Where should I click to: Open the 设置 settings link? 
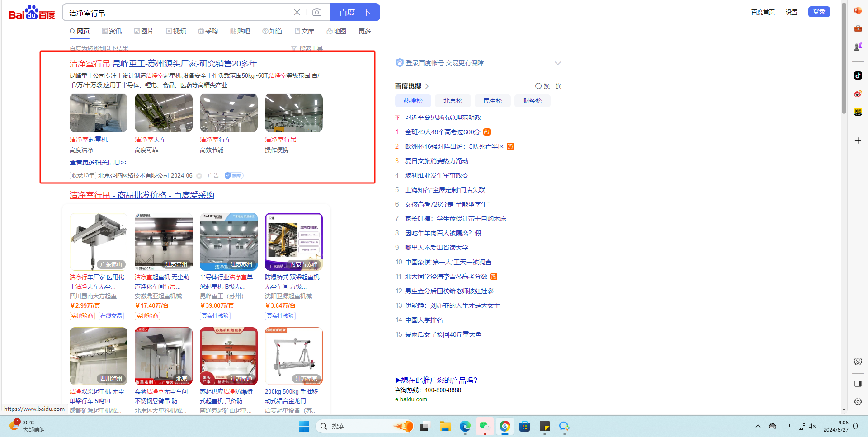pos(791,12)
